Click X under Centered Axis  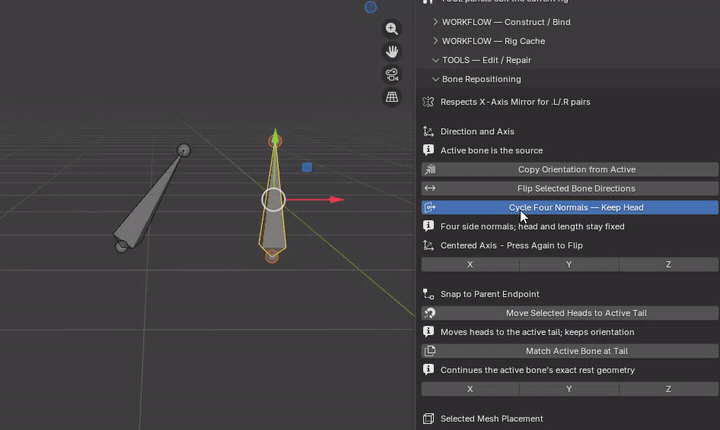[x=470, y=264]
